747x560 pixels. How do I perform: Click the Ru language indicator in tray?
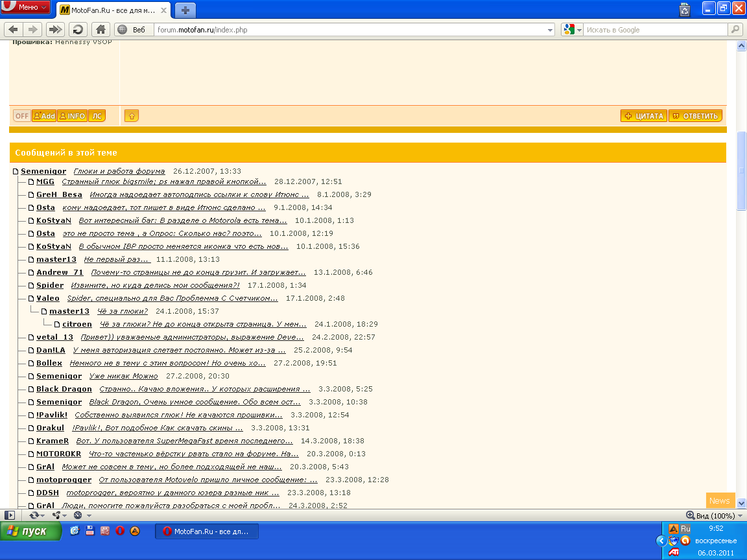coord(685,529)
